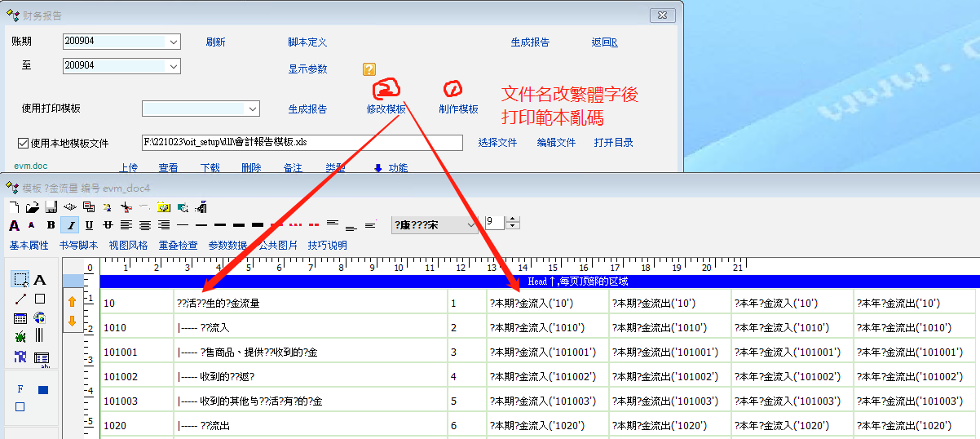This screenshot has width=980, height=439.
Task: Click the 选择文件 link
Action: 497,143
